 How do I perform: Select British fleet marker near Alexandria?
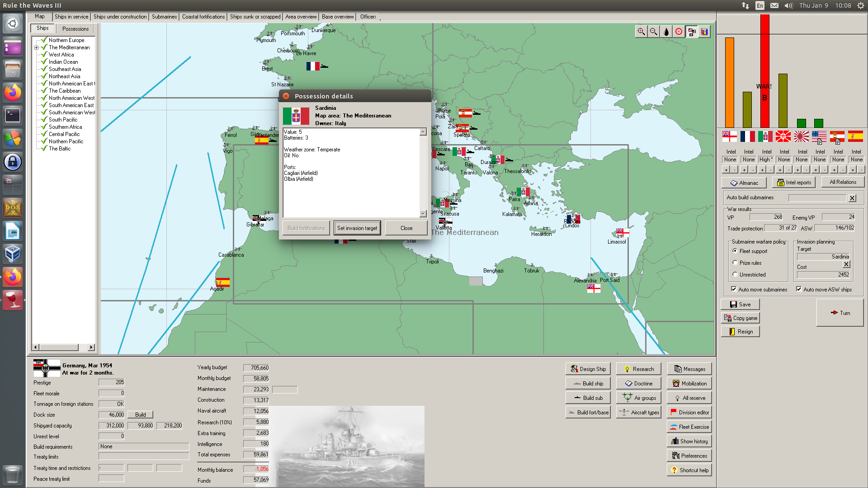pyautogui.click(x=594, y=288)
